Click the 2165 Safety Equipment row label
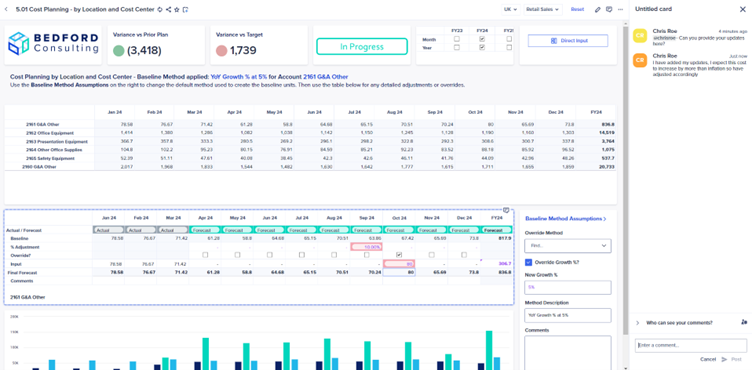Screen dimensions: 752x370 [x=51, y=158]
